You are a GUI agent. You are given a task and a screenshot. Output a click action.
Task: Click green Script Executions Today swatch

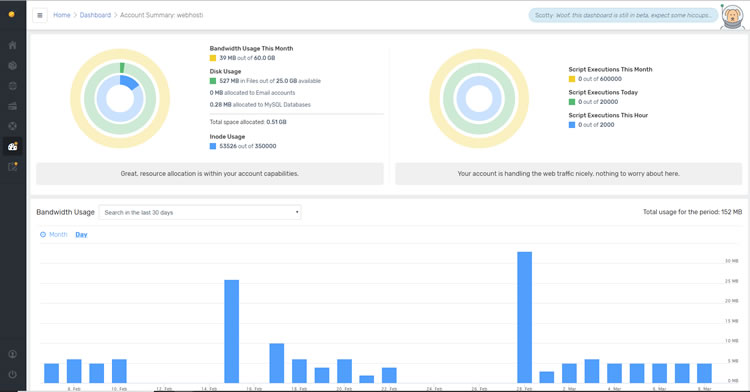[x=572, y=102]
